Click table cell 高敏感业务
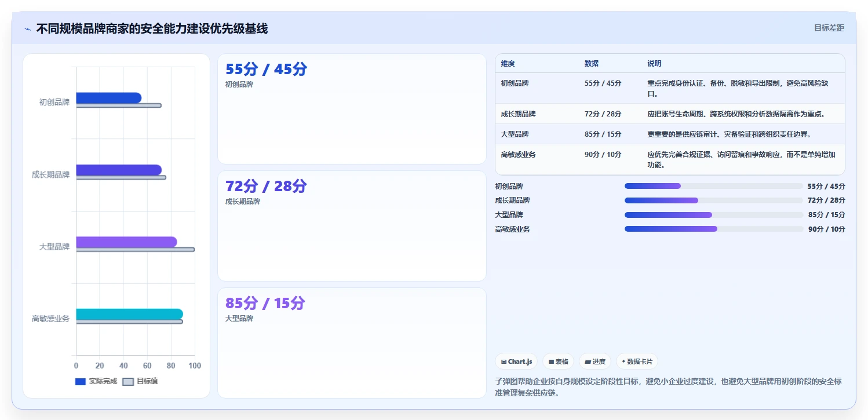 click(519, 155)
